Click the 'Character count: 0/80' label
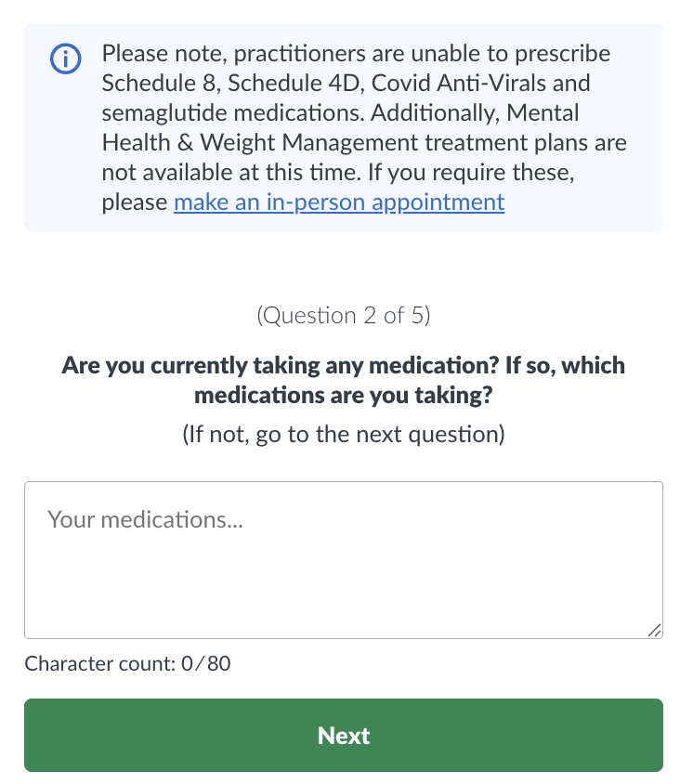 pos(127,663)
